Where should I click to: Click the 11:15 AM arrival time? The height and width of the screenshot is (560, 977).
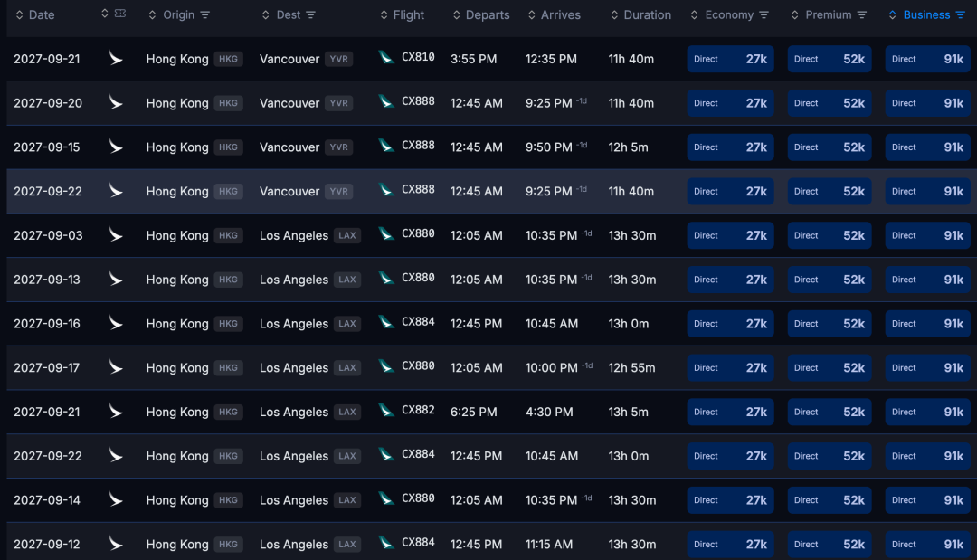(549, 545)
